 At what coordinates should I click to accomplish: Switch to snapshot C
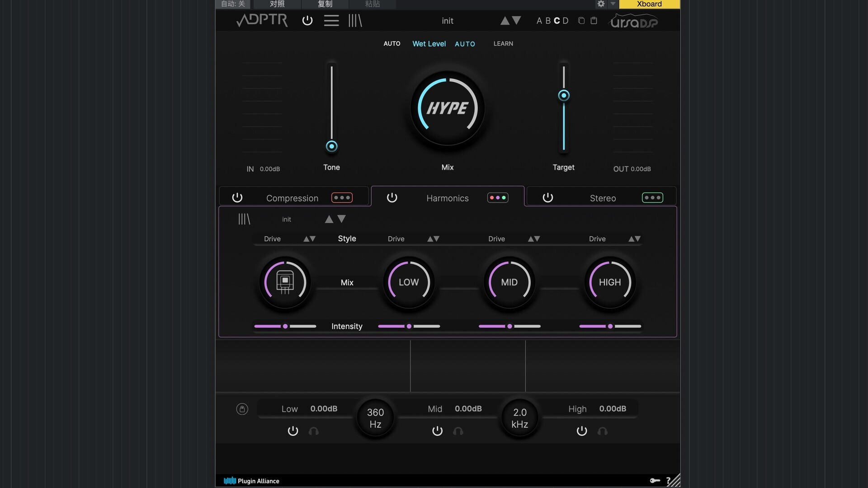557,21
